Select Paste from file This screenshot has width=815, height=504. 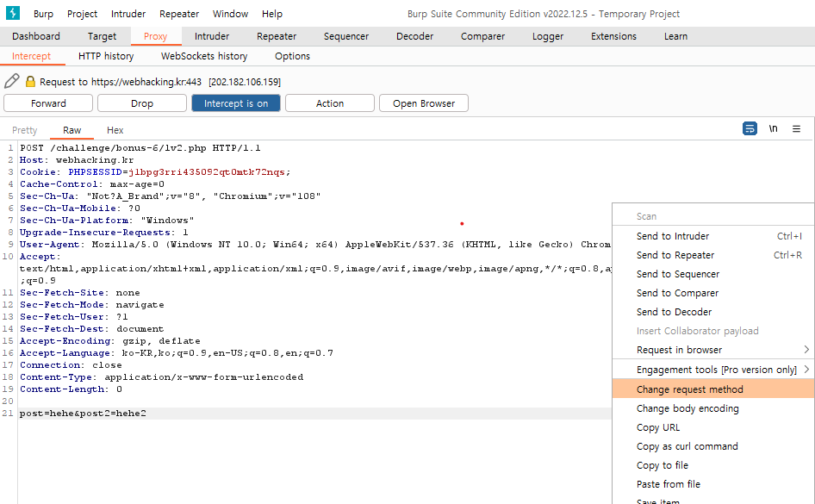click(713, 484)
